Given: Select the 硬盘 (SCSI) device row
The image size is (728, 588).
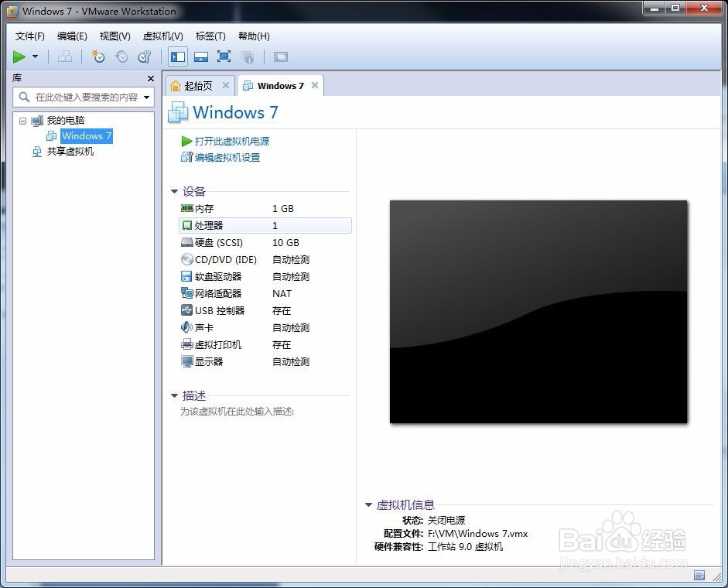Looking at the screenshot, I should click(x=265, y=242).
